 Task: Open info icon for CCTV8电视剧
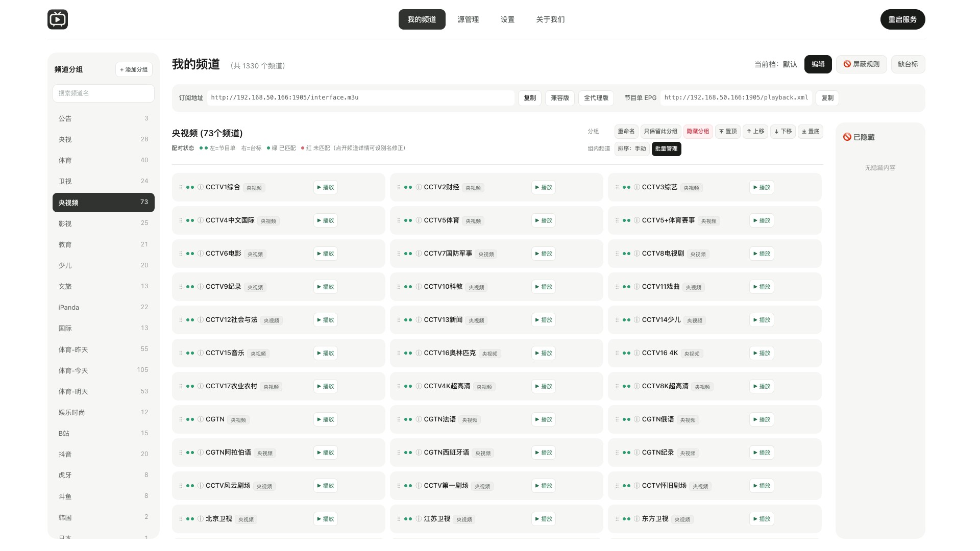pos(637,254)
